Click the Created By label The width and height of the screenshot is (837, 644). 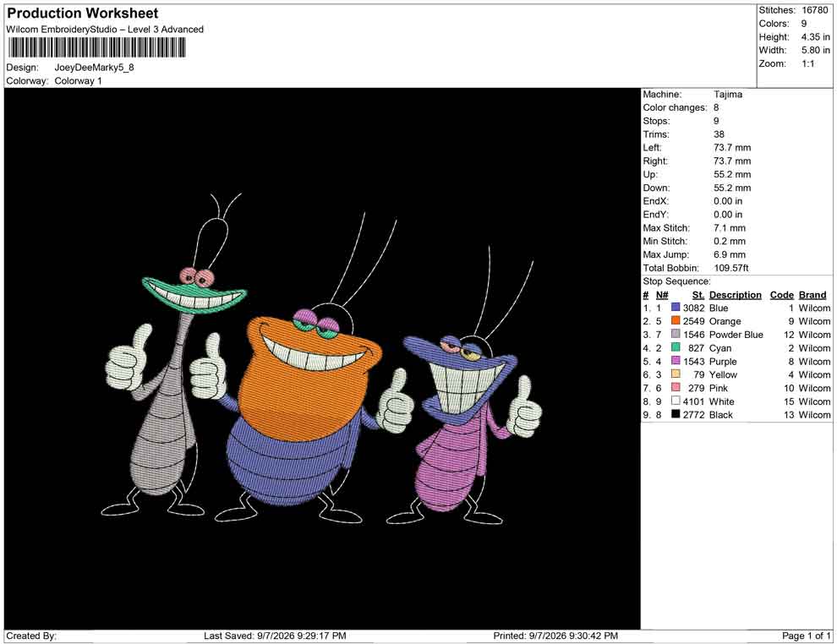click(31, 636)
